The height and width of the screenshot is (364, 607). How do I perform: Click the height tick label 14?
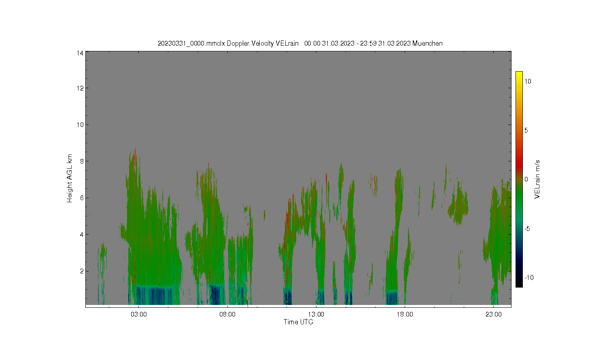(80, 53)
